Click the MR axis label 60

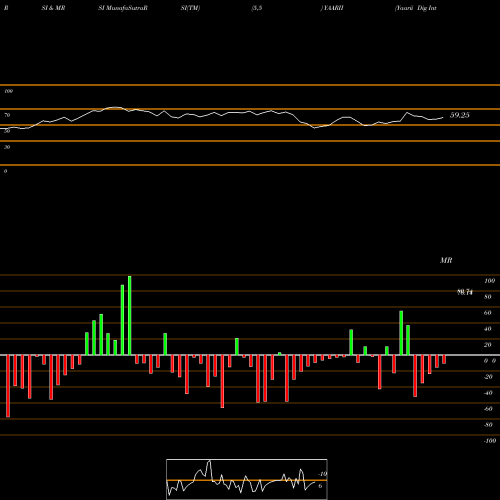click(487, 313)
